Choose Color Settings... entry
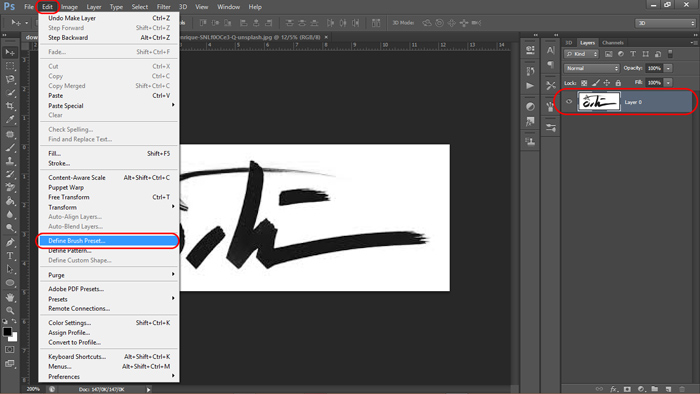 (108, 323)
